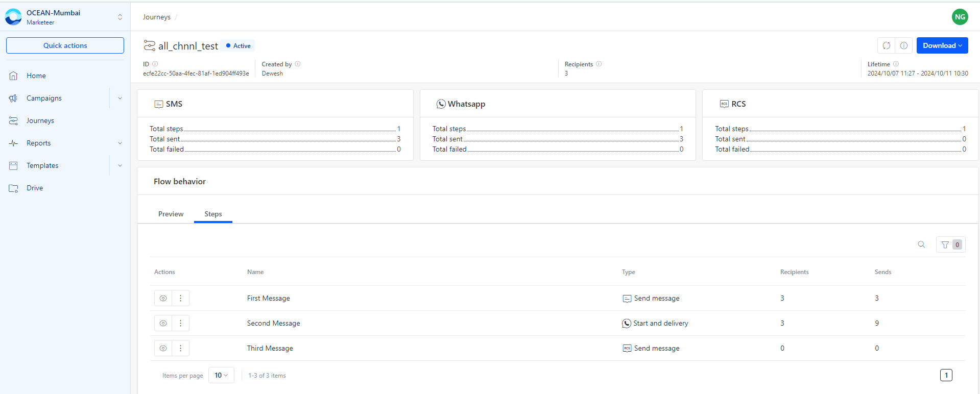Switch to the Steps tab
Image resolution: width=980 pixels, height=394 pixels.
click(x=213, y=214)
